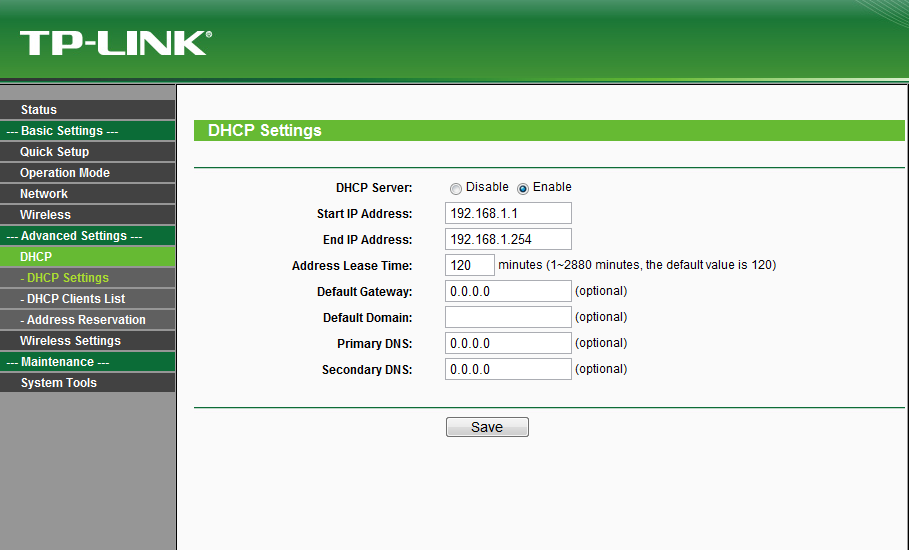Click the 'End IP Address:' label
The width and height of the screenshot is (909, 550).
(x=368, y=240)
